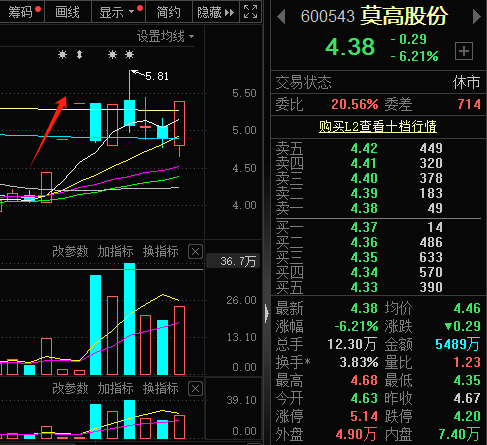This screenshot has width=487, height=445.
Task: Expand the 设置均线 dropdown
Action: pos(166,36)
